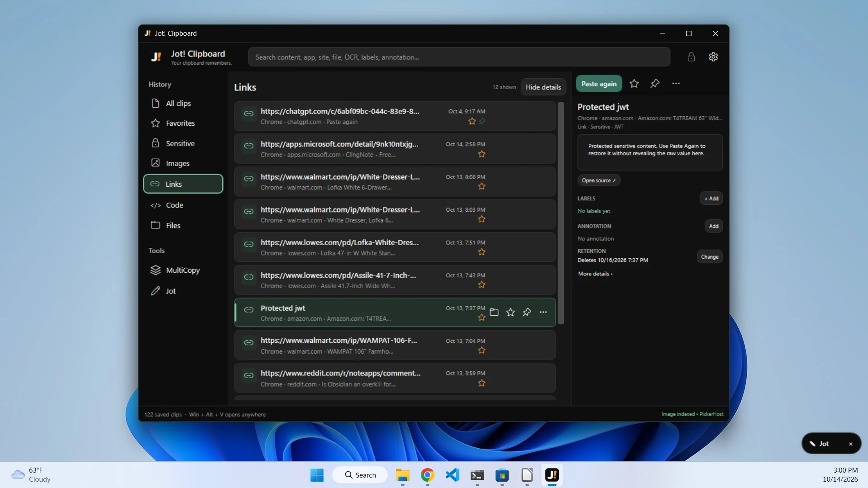The image size is (868, 488).
Task: Open the Files category
Action: (183, 225)
